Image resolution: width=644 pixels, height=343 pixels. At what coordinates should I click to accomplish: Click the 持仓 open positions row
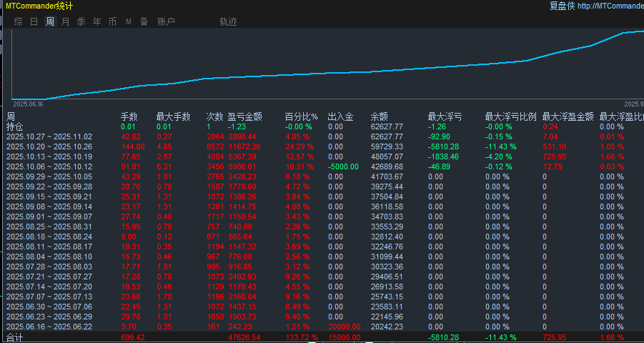(322, 126)
